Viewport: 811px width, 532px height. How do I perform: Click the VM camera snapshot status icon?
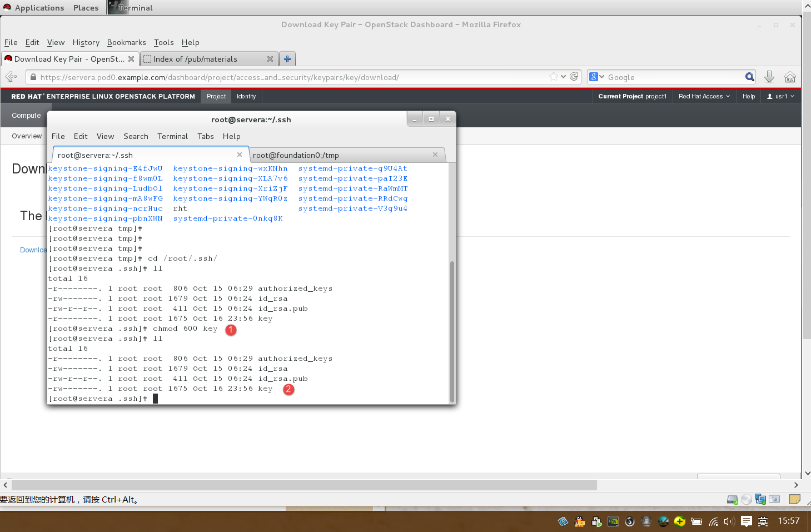click(x=774, y=499)
